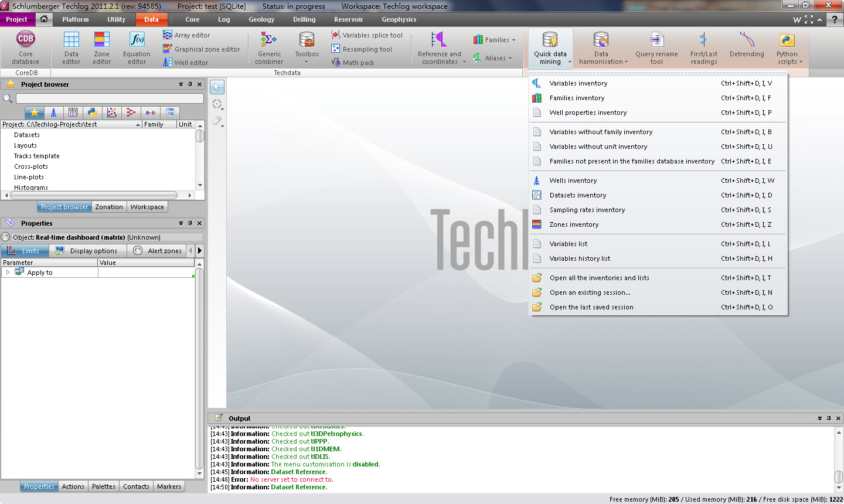Image resolution: width=844 pixels, height=504 pixels.
Task: Open the Resampling tool
Action: click(x=362, y=49)
